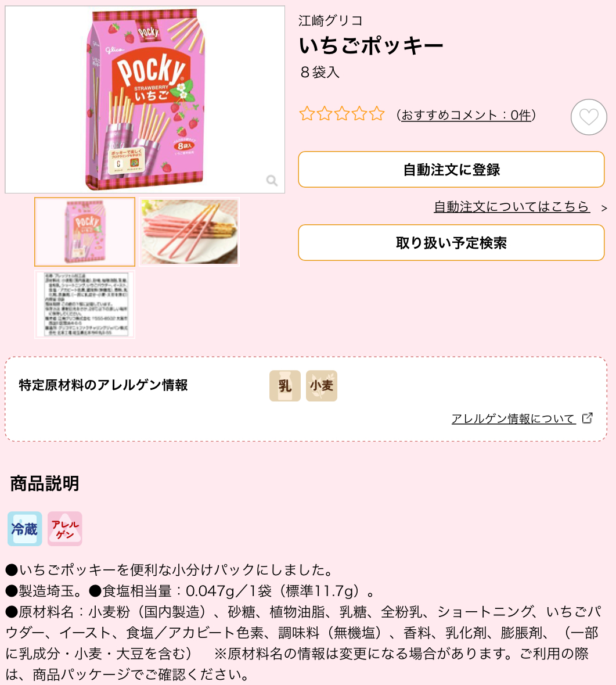Click the wheat (小麦) allergen icon
The width and height of the screenshot is (616, 685).
pyautogui.click(x=321, y=386)
